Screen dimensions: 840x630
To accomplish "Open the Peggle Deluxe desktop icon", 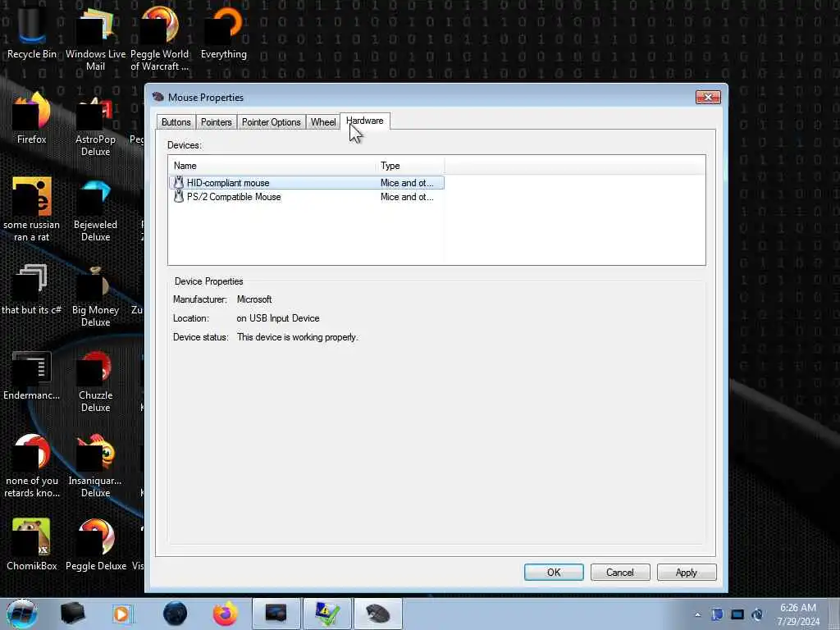I will point(95,545).
